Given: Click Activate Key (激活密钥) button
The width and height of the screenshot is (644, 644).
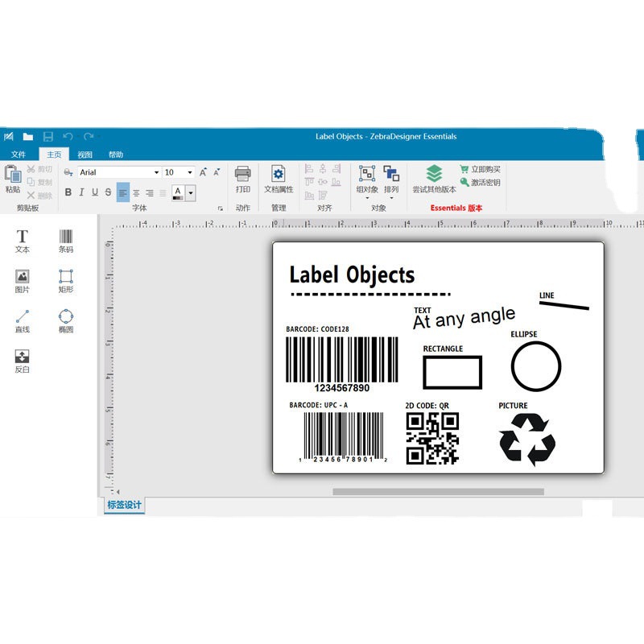Looking at the screenshot, I should point(480,183).
